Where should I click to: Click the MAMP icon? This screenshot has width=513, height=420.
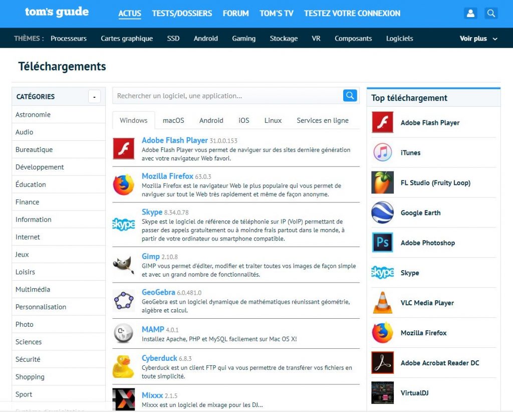point(123,333)
